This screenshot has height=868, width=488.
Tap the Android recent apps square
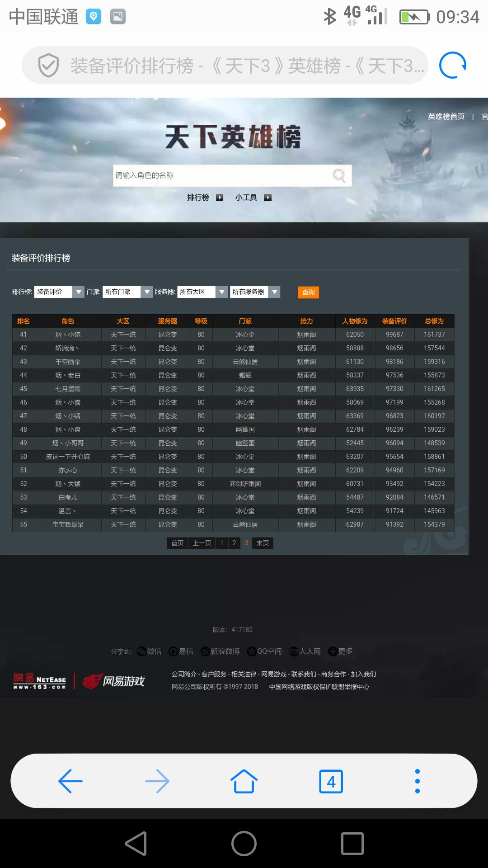coord(352,843)
